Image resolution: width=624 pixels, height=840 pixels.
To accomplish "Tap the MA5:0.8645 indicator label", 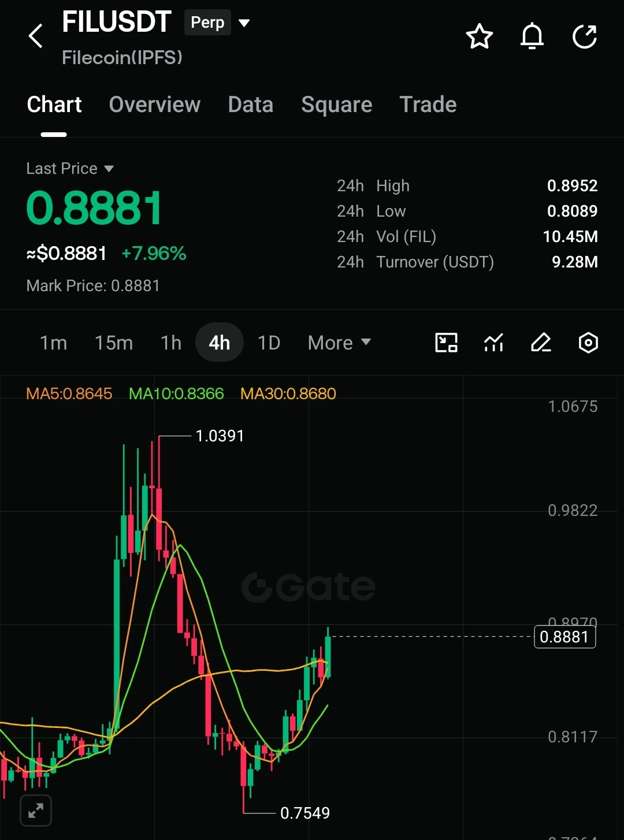I will 69,394.
